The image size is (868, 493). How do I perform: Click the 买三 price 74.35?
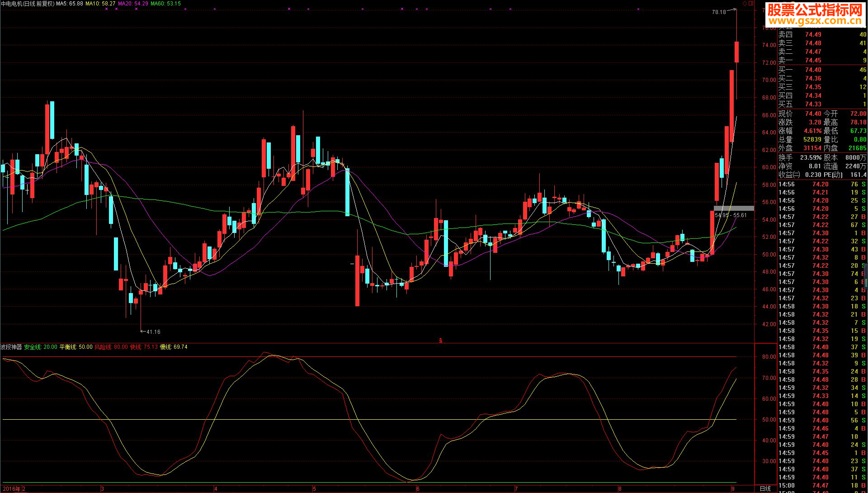pos(813,87)
